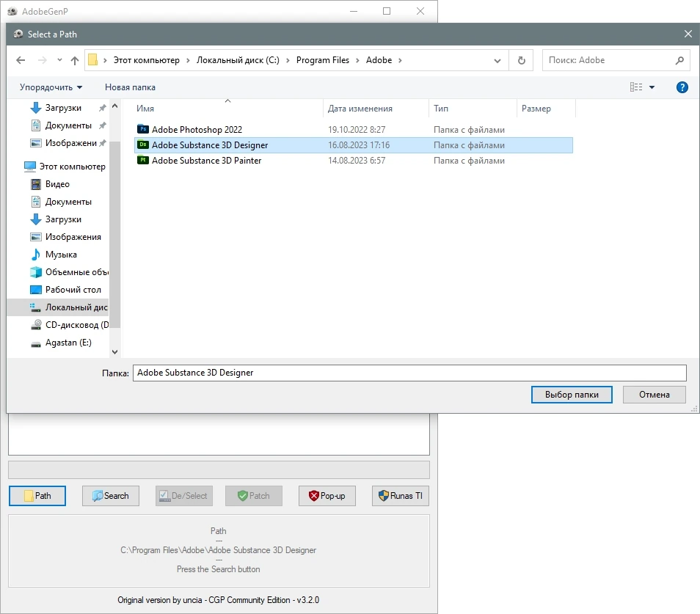Click 'Runas TI' button in AdobeGenP
This screenshot has height=614, width=700.
click(x=401, y=496)
